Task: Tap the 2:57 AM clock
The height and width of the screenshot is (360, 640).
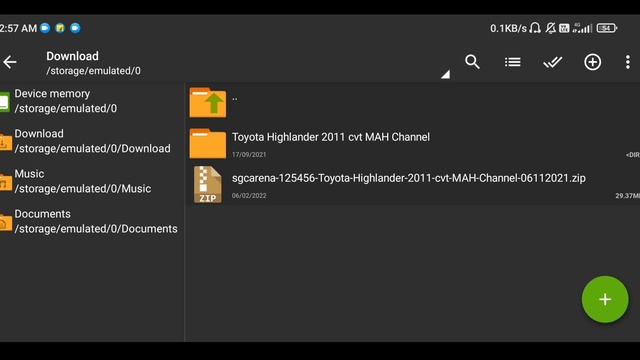Action: click(x=18, y=28)
